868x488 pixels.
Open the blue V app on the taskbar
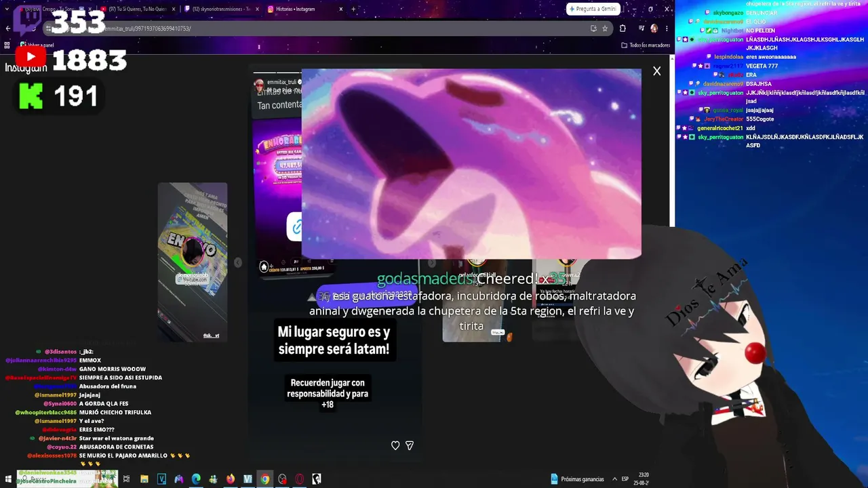point(161,479)
